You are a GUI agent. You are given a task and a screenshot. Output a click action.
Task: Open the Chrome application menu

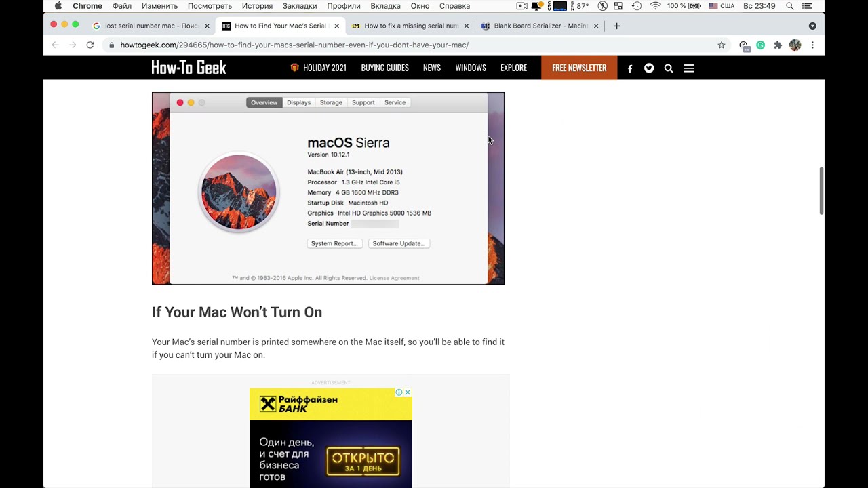(x=87, y=6)
